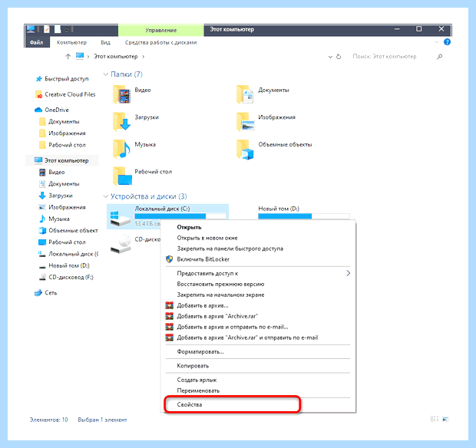Select Этот компьютер in navigation tree
This screenshot has height=448, width=476.
(x=62, y=160)
